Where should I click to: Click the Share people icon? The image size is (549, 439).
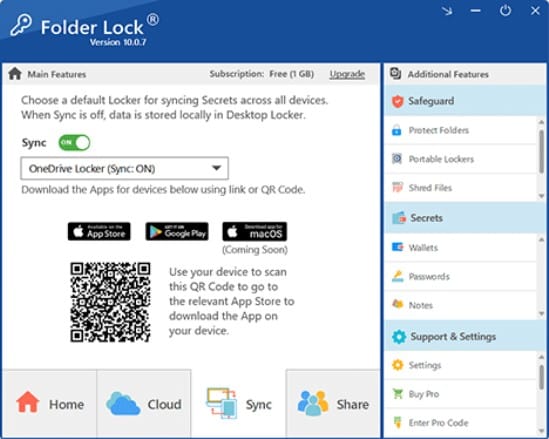(x=313, y=403)
